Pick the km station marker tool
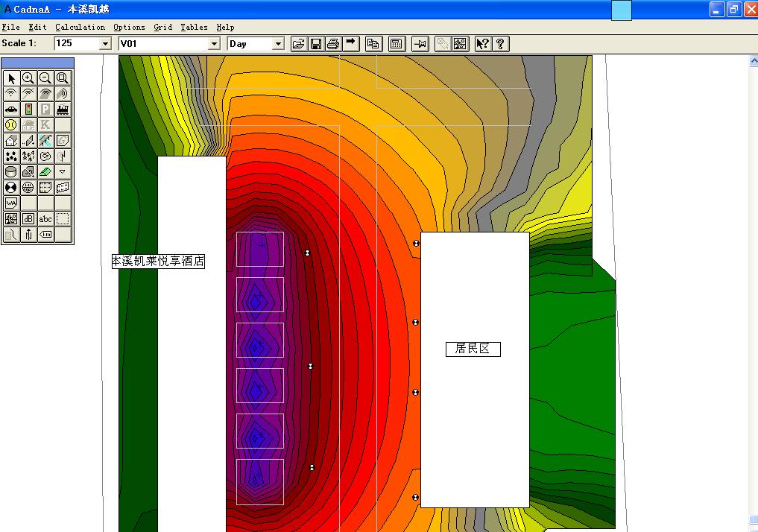This screenshot has width=758, height=532. [45, 235]
